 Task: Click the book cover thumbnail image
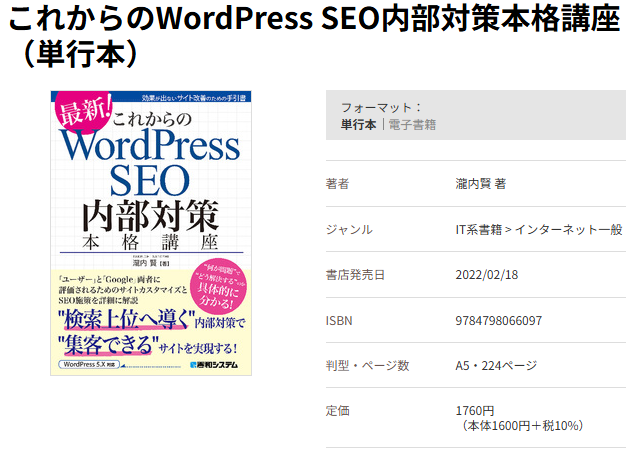click(151, 233)
